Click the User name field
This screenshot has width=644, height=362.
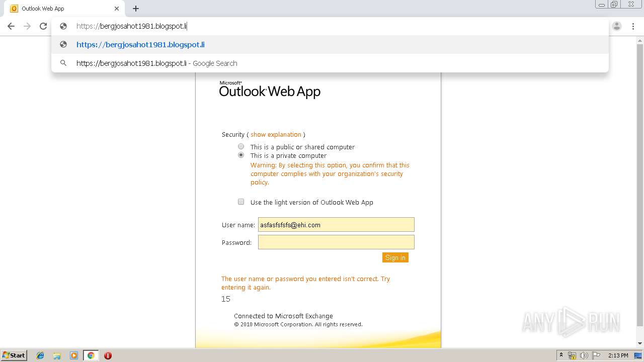[x=336, y=225]
